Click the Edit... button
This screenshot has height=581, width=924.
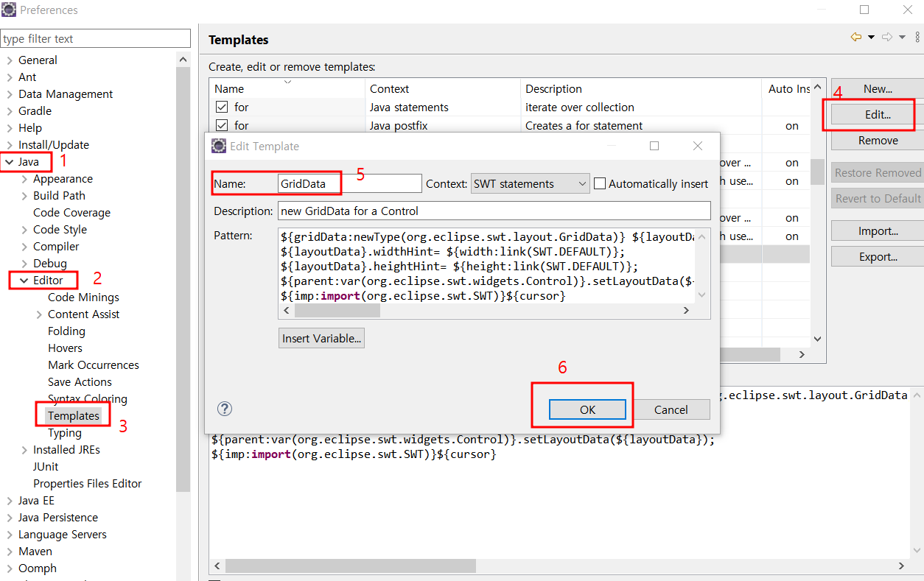point(877,115)
